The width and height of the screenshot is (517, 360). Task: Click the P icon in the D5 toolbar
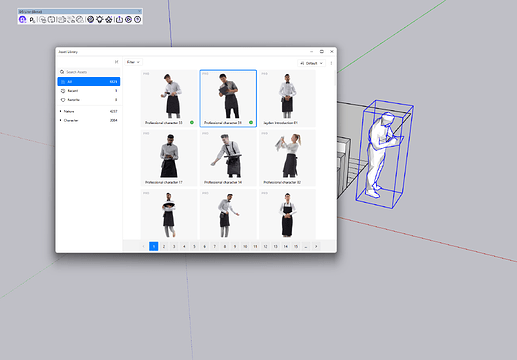pyautogui.click(x=32, y=20)
